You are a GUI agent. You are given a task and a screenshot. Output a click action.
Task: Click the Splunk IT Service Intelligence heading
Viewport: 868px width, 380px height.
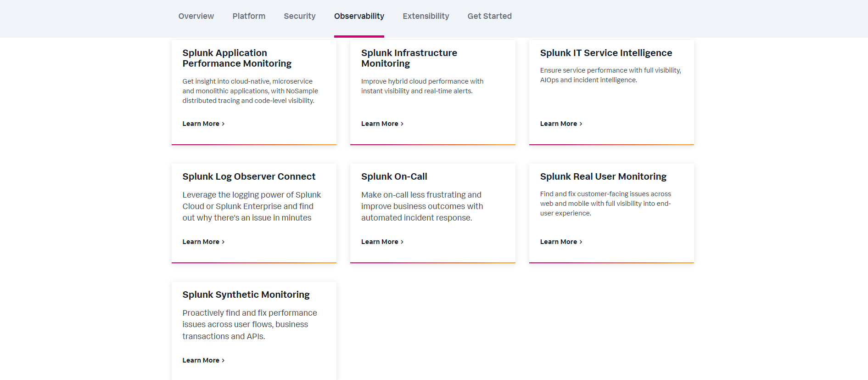coord(606,53)
